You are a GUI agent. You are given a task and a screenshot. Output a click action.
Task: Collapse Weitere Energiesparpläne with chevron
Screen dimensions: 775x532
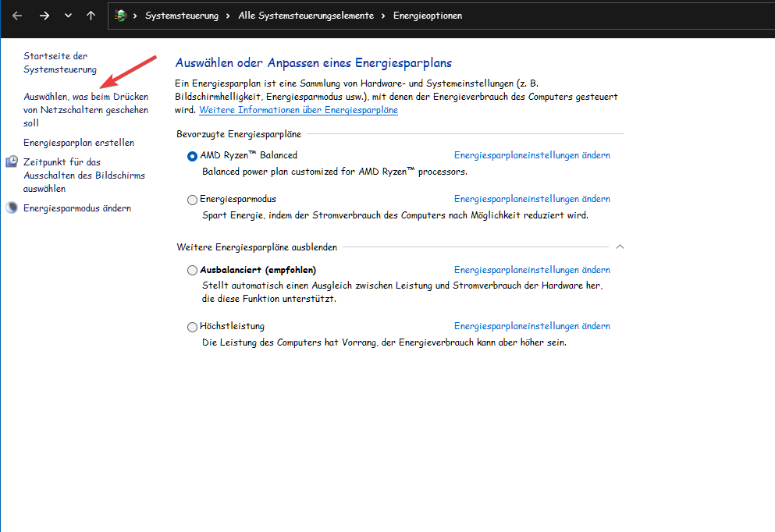[620, 246]
